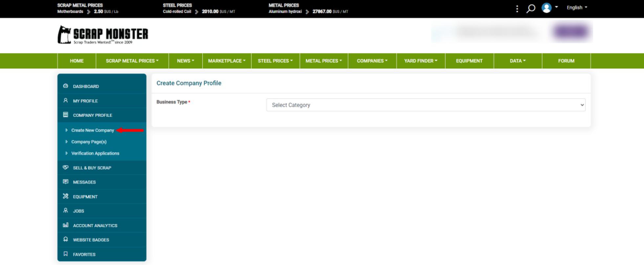Click the Dashboard gauge icon in sidebar
The height and width of the screenshot is (265, 644).
pyautogui.click(x=66, y=86)
